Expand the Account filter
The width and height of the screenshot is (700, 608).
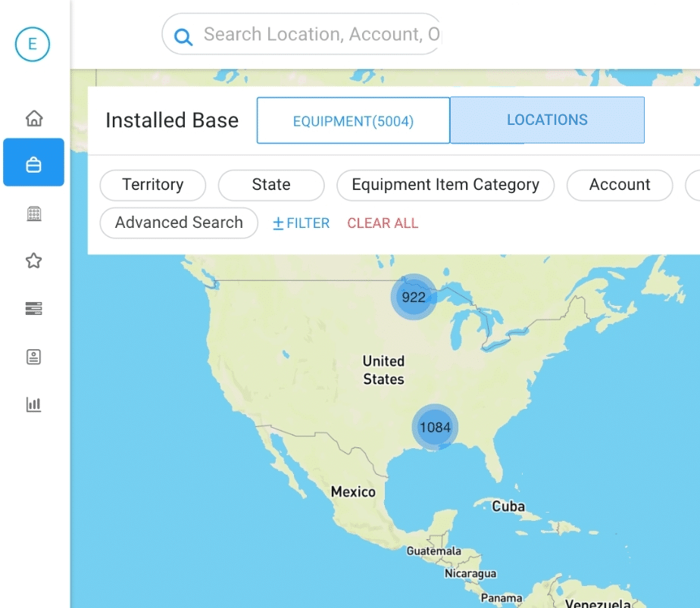[x=619, y=185]
